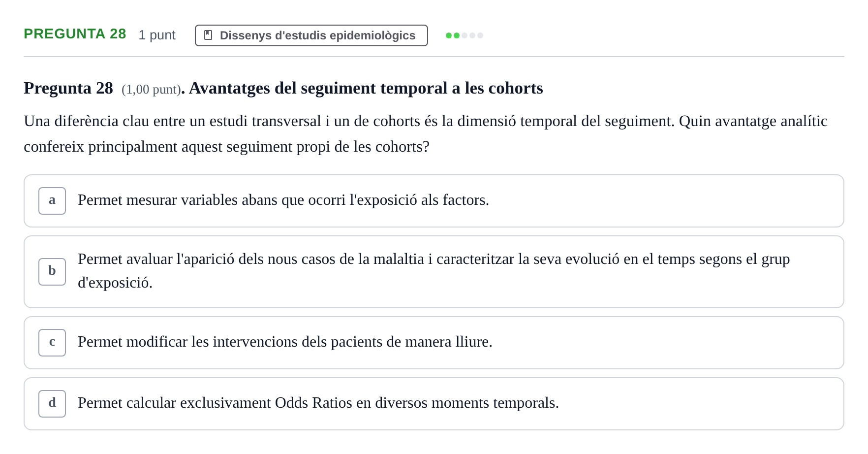The height and width of the screenshot is (454, 868).
Task: Click the last grey difficulty dot
Action: click(x=480, y=35)
